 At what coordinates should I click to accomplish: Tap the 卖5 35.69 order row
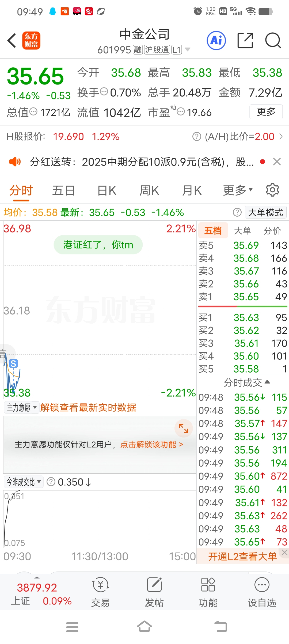click(243, 245)
